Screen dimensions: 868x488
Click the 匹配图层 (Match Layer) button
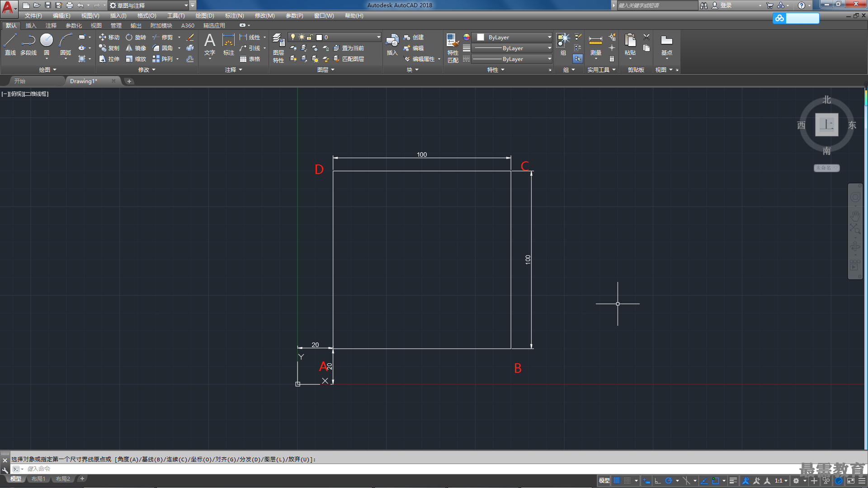pyautogui.click(x=349, y=59)
